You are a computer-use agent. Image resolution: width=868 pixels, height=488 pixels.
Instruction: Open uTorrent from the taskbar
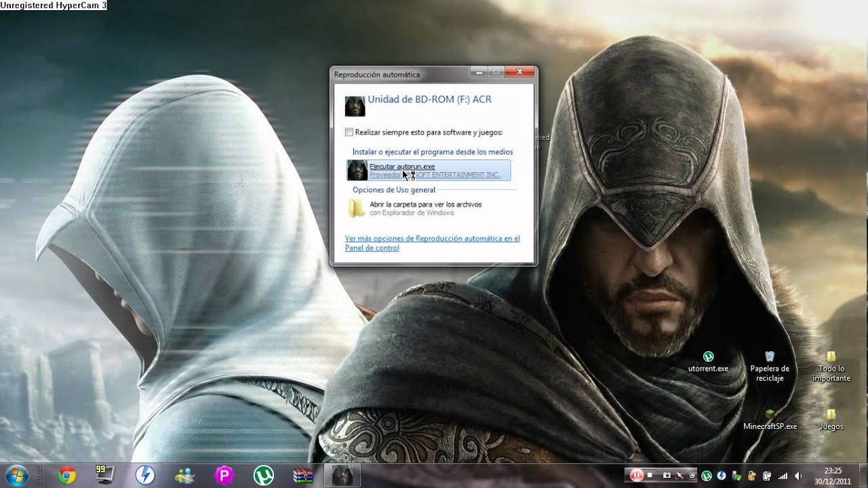262,476
